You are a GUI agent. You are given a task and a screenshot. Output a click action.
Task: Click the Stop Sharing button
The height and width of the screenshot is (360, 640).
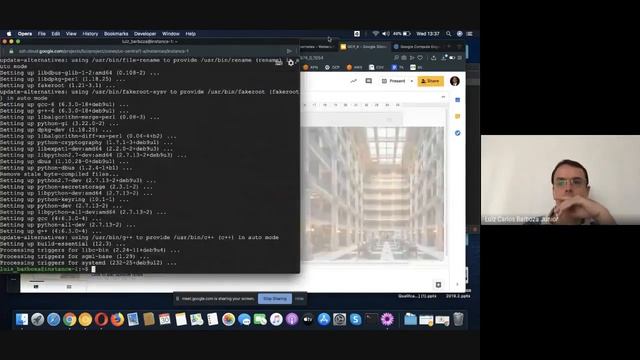275,299
